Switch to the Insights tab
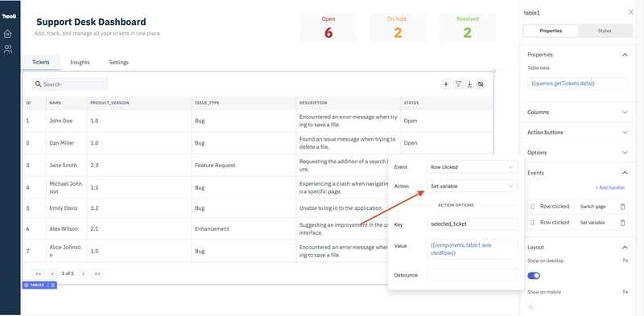Viewport: 644px width, 316px height. point(80,63)
